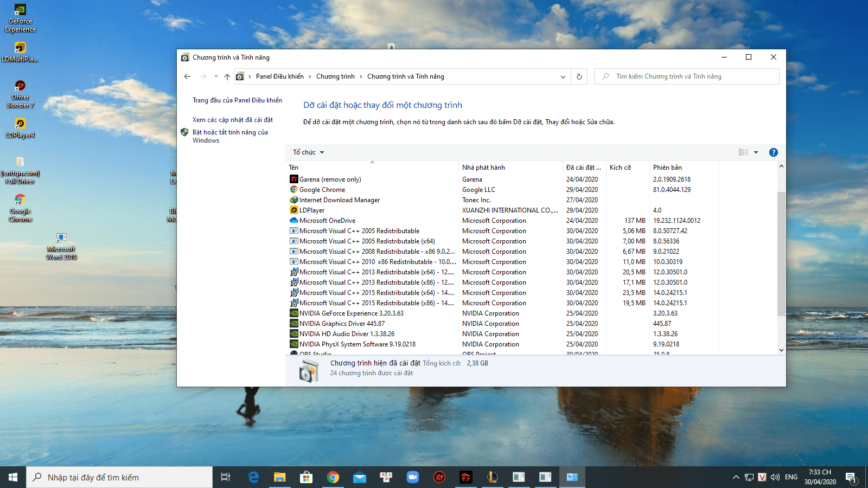
Task: Open Xem các cập nhật đã cài đặt
Action: tap(233, 120)
